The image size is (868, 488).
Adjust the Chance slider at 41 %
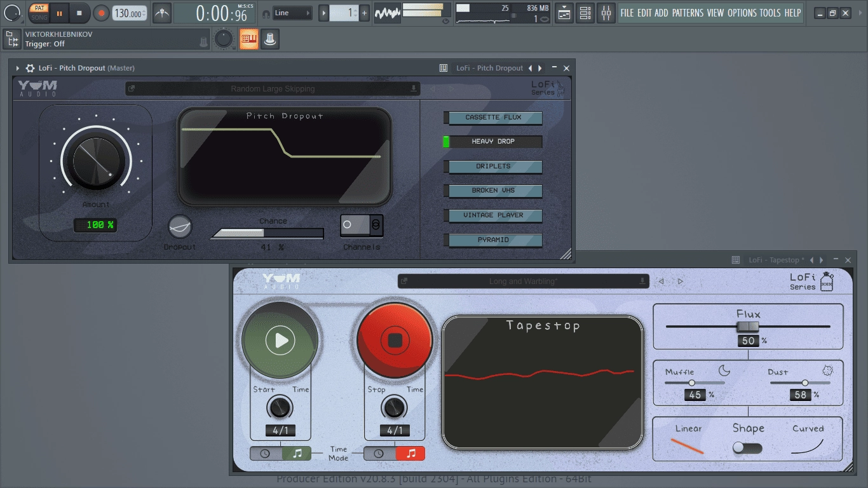(x=267, y=233)
